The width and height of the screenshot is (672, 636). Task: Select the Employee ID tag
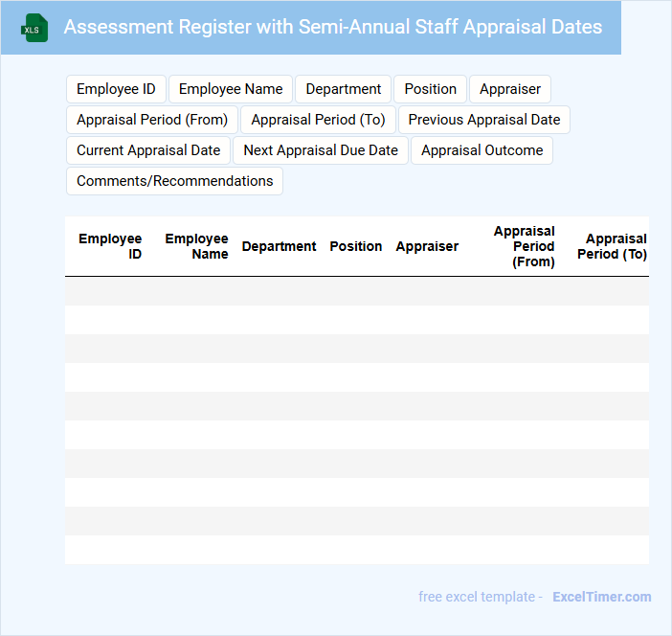(x=116, y=89)
